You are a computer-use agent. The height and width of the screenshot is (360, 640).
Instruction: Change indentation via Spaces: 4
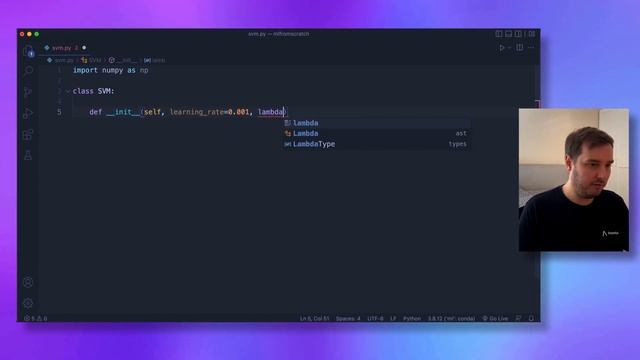pos(348,318)
